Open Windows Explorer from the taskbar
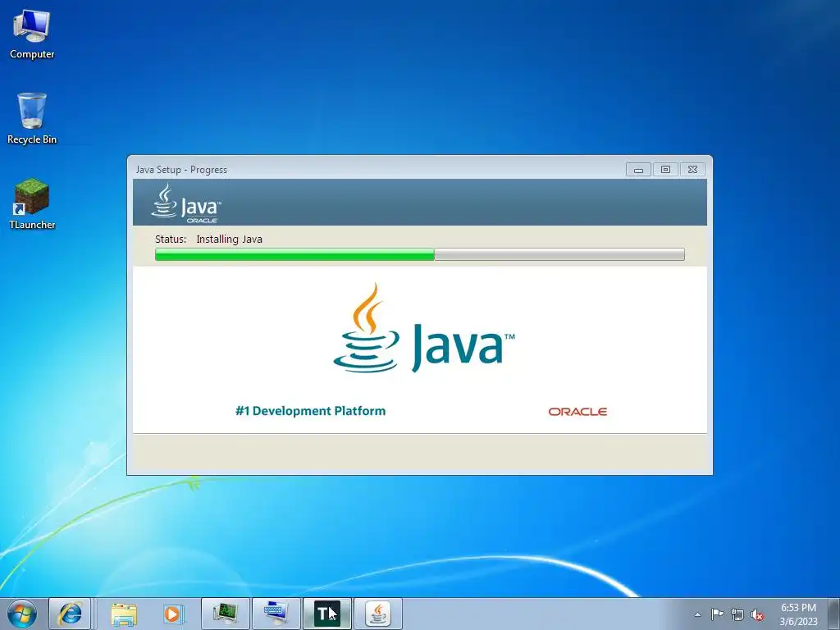The width and height of the screenshot is (840, 630). (x=124, y=614)
